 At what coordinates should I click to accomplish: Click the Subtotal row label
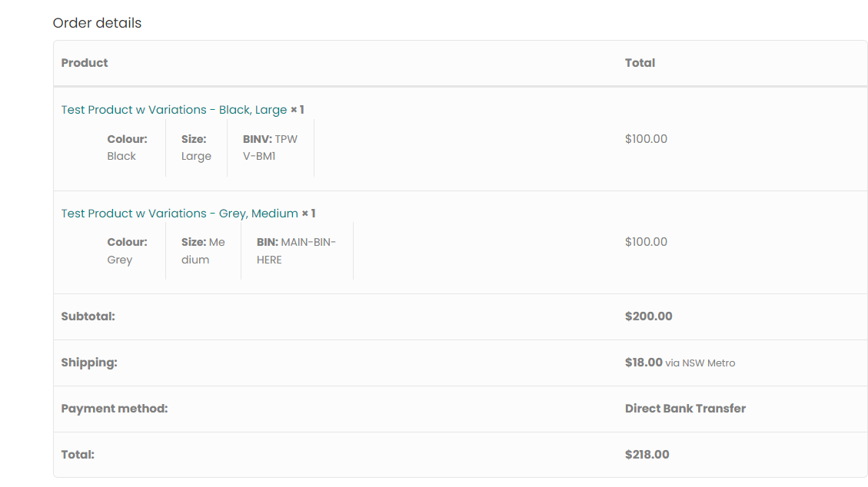[88, 316]
